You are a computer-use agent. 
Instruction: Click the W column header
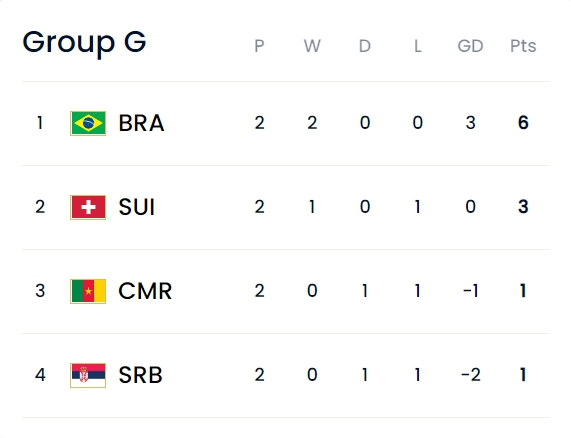click(x=312, y=46)
